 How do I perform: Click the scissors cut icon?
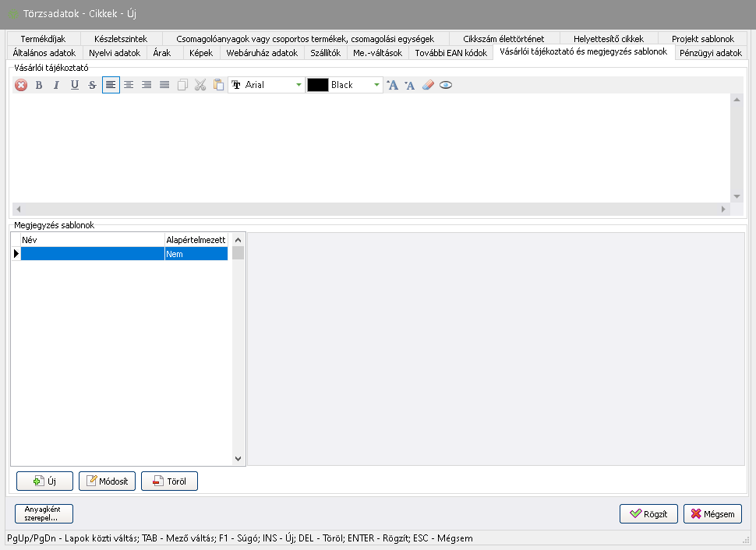click(x=200, y=85)
